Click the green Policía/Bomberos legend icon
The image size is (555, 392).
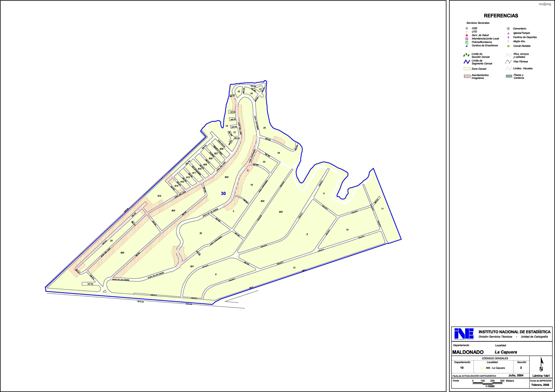click(467, 42)
